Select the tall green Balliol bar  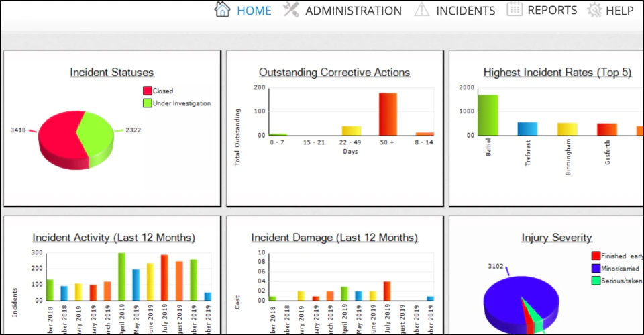point(488,115)
